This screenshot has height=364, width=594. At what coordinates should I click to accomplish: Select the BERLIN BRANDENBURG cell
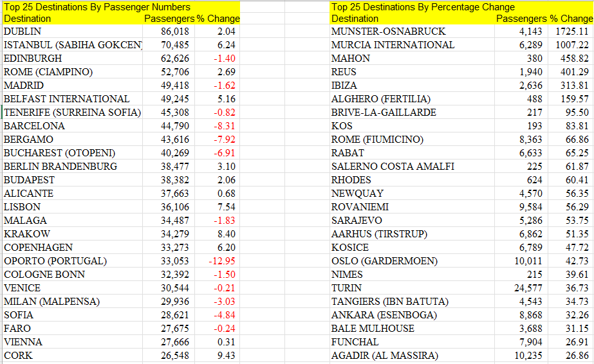point(72,167)
